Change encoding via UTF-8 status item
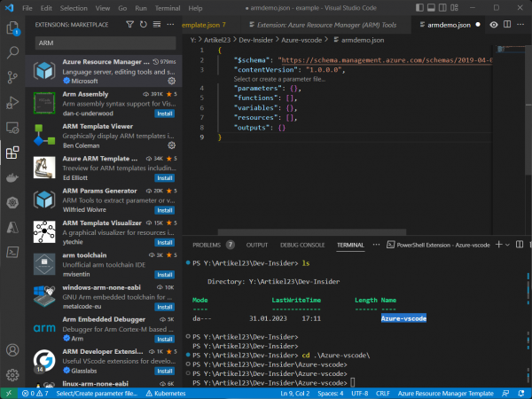Viewport: 532px width, 399px height. pyautogui.click(x=359, y=394)
